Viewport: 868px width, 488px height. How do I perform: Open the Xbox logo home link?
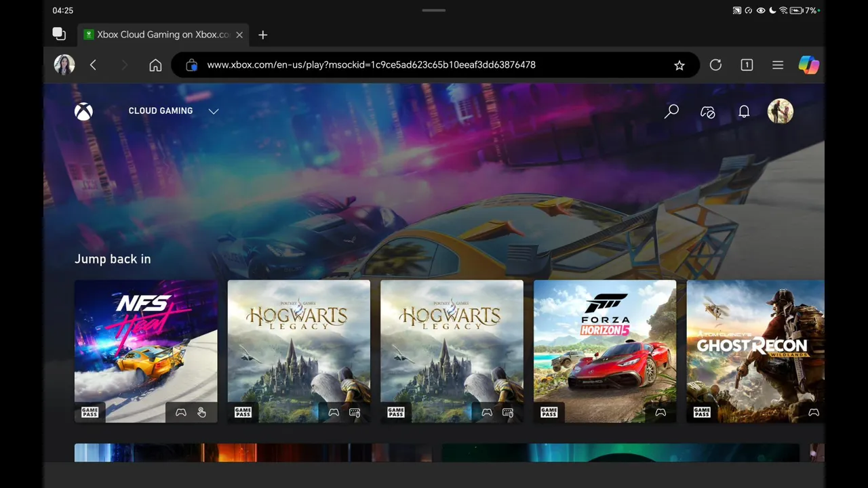click(x=83, y=111)
